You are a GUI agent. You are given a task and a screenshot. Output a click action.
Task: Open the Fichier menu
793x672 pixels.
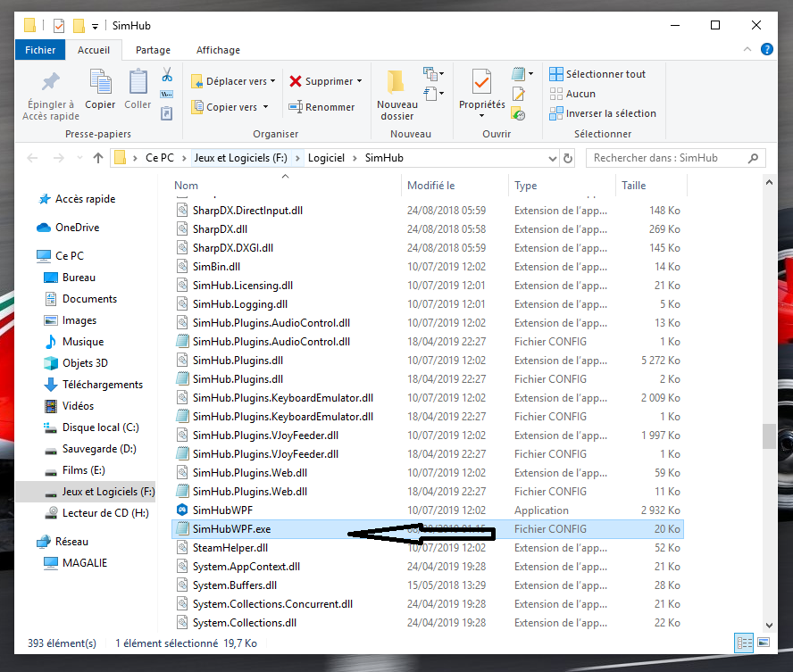40,49
